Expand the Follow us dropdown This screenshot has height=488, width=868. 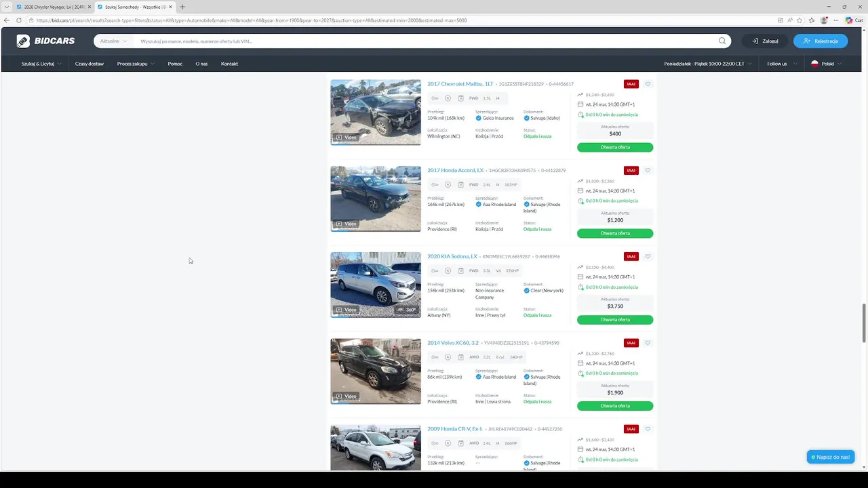(781, 64)
